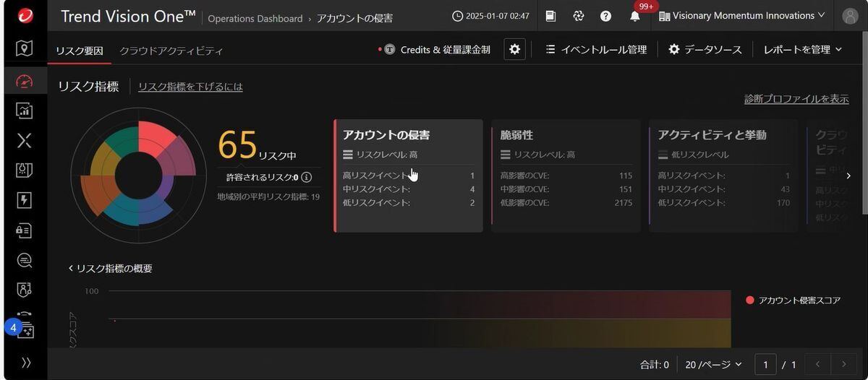Open the 20 /ページ page size dropdown
The image size is (868, 380).
(713, 365)
